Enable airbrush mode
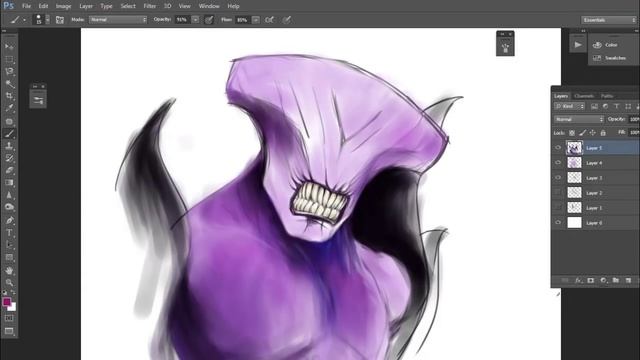 [x=270, y=20]
